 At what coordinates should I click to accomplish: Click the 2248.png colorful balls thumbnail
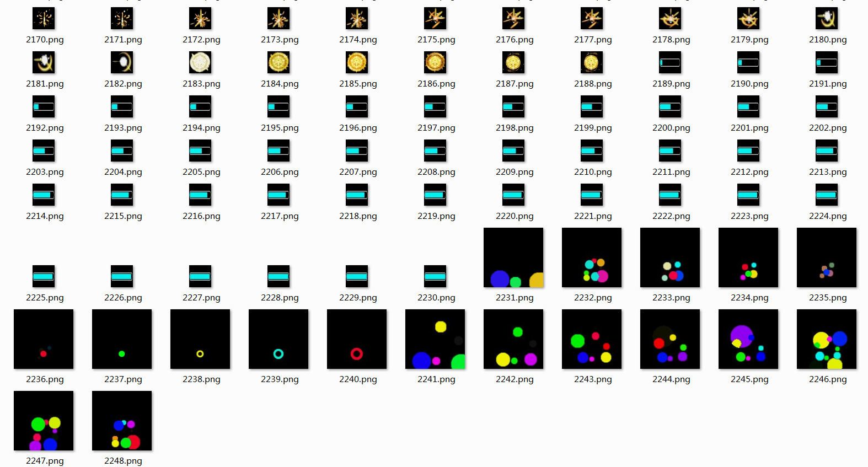pyautogui.click(x=122, y=421)
